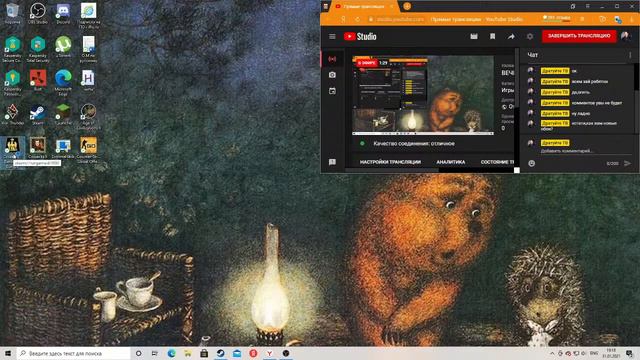This screenshot has width=640, height=360.
Task: Switch to Настройки трансляции tab
Action: [x=390, y=162]
